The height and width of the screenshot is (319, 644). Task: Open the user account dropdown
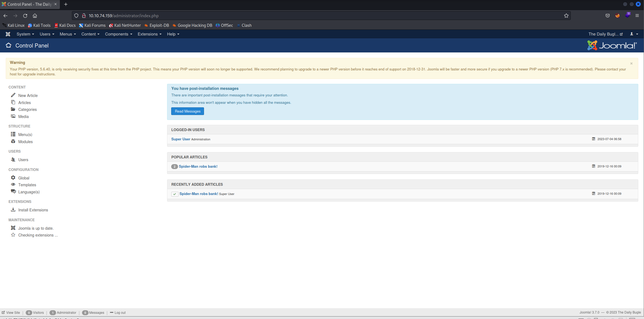pyautogui.click(x=634, y=34)
